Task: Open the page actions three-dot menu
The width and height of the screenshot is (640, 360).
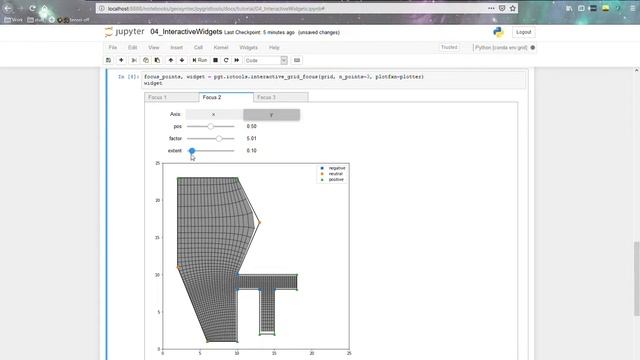Action: [x=491, y=8]
